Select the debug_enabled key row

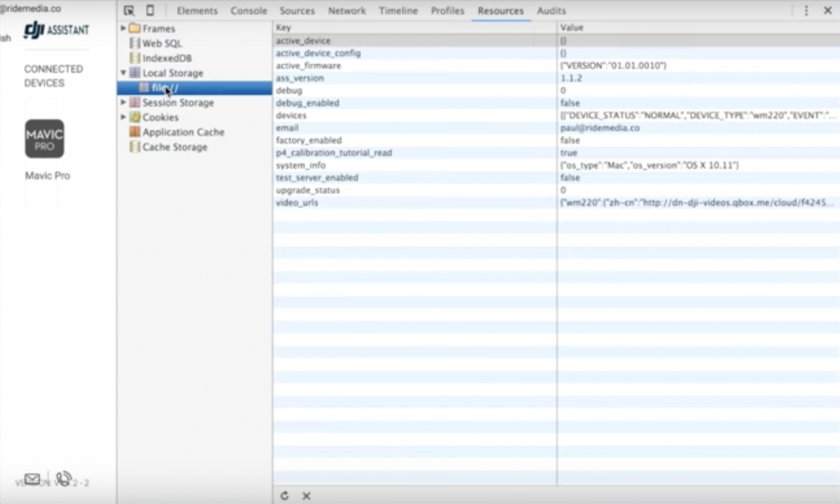pos(308,103)
